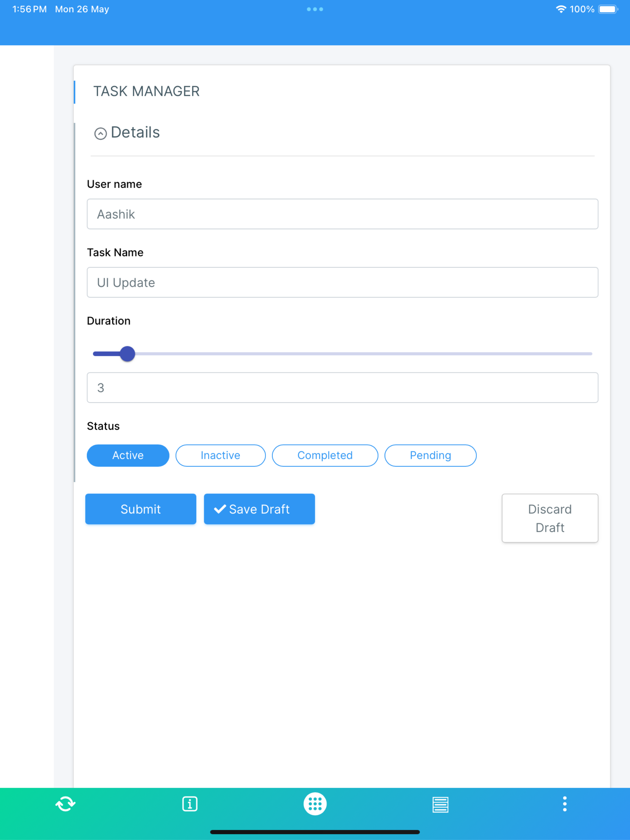This screenshot has height=840, width=630.
Task: Click the Discard Draft button
Action: [550, 518]
